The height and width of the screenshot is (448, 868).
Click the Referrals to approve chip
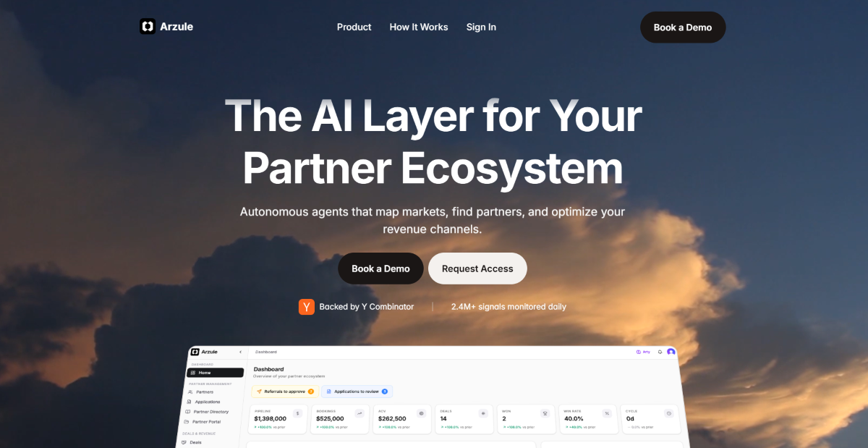pos(285,392)
